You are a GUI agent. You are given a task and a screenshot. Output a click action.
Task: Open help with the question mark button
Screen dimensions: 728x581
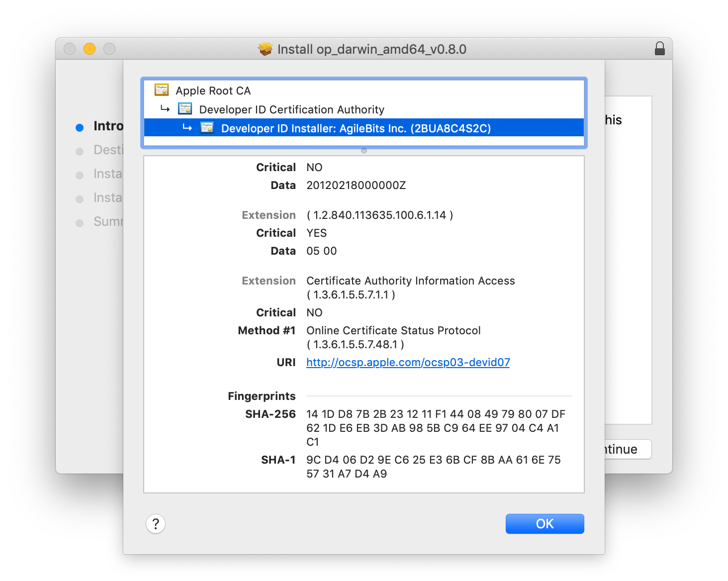[x=156, y=523]
